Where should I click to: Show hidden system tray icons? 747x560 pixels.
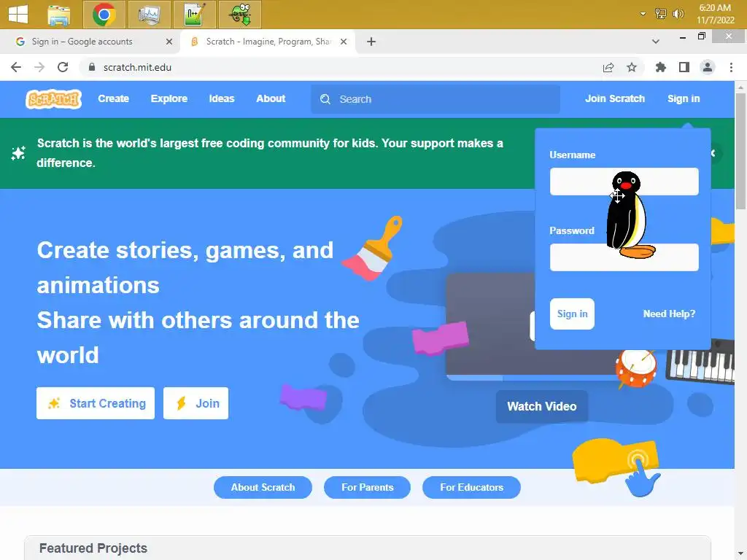pos(643,14)
